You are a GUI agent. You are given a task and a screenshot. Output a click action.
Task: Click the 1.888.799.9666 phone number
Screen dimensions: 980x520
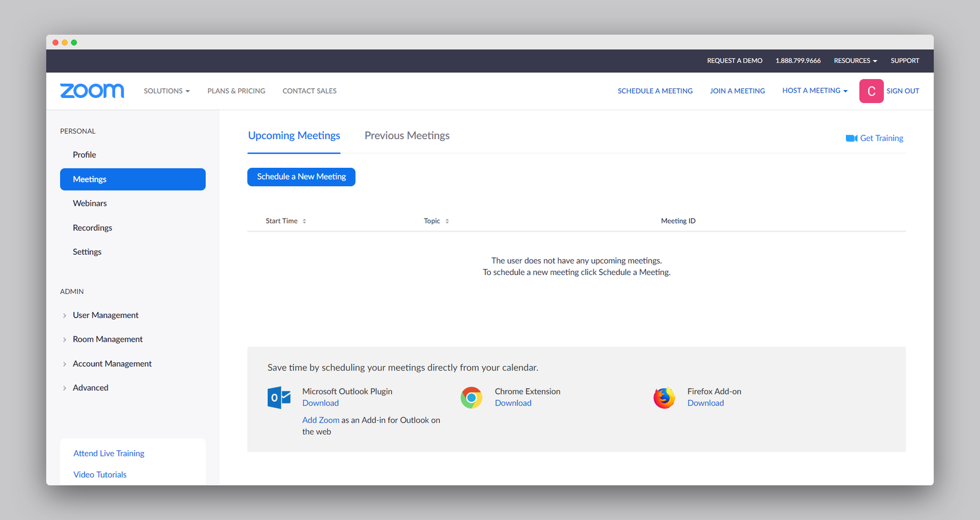tap(798, 61)
